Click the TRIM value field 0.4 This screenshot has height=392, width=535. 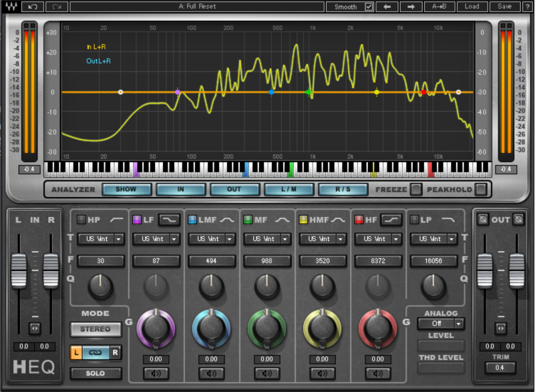pyautogui.click(x=500, y=367)
